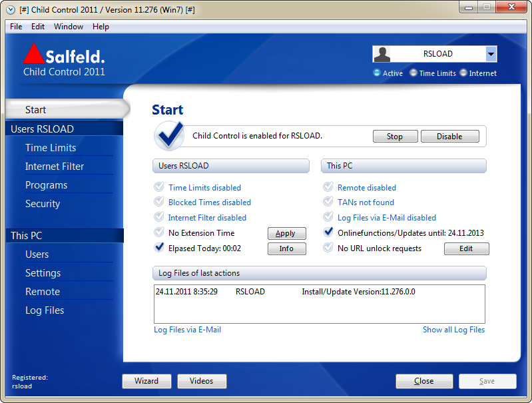The height and width of the screenshot is (403, 532).
Task: Click checkmark icon next to Elpased Today
Action: [x=159, y=247]
